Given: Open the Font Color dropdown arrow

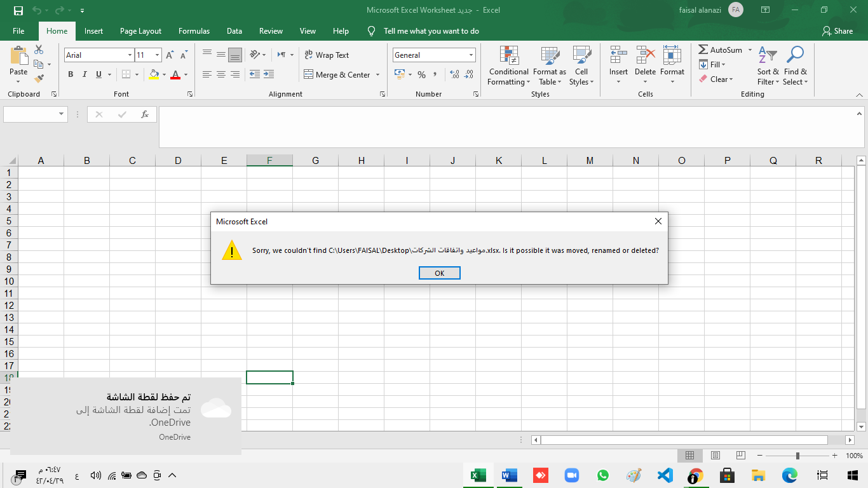Looking at the screenshot, I should 186,74.
